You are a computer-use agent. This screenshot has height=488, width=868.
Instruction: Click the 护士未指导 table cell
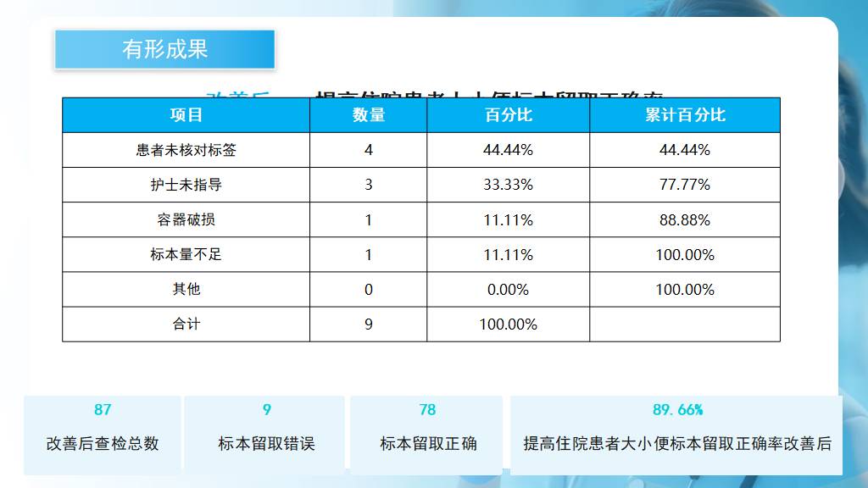[186, 185]
